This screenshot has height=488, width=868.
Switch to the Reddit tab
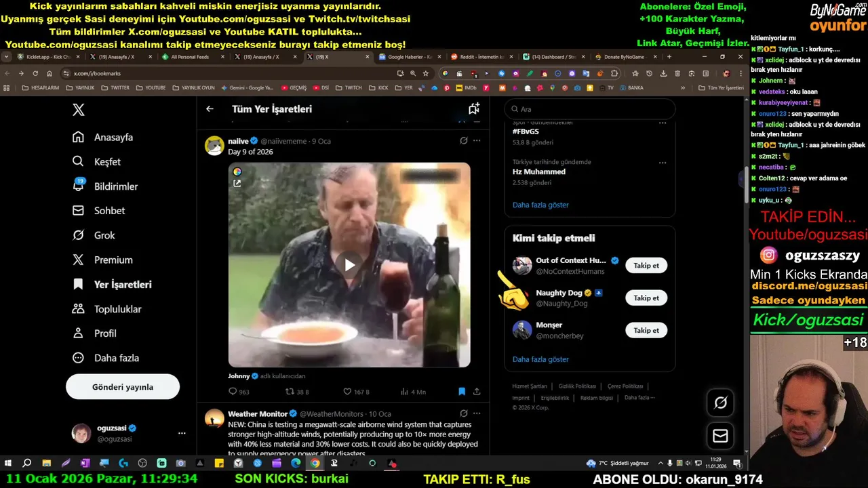pyautogui.click(x=480, y=57)
